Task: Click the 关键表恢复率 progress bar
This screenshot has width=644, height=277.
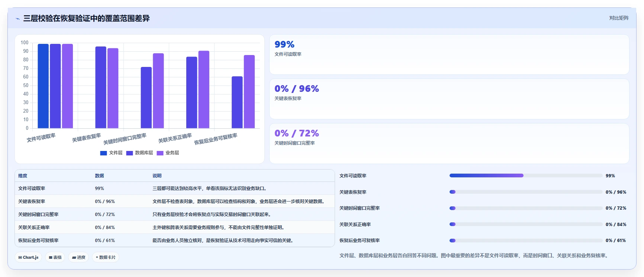Action: pos(526,192)
